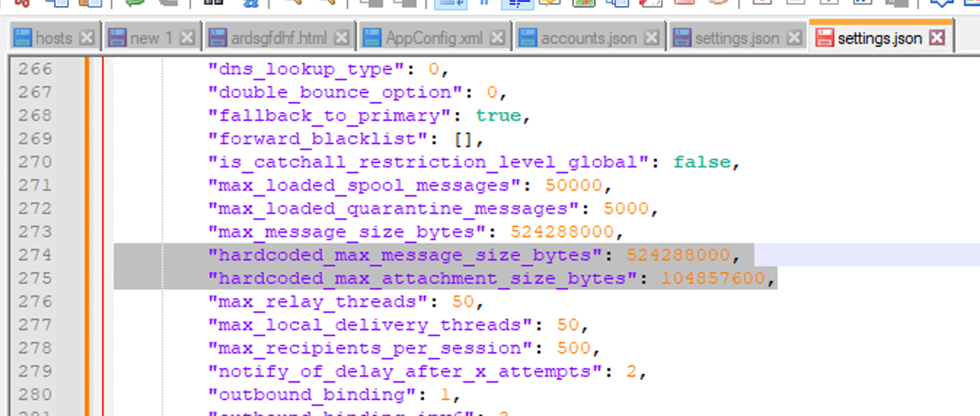Place cursor on the fallback_to_primary true value

498,116
